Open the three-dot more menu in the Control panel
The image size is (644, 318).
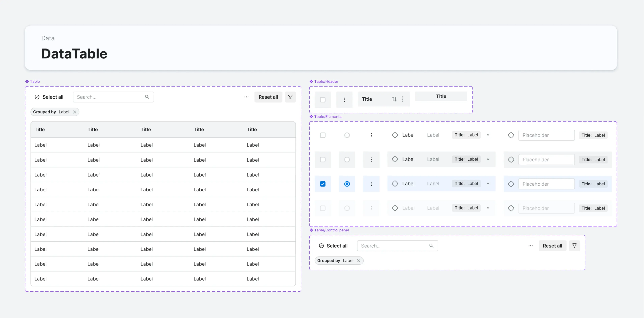[x=530, y=246]
